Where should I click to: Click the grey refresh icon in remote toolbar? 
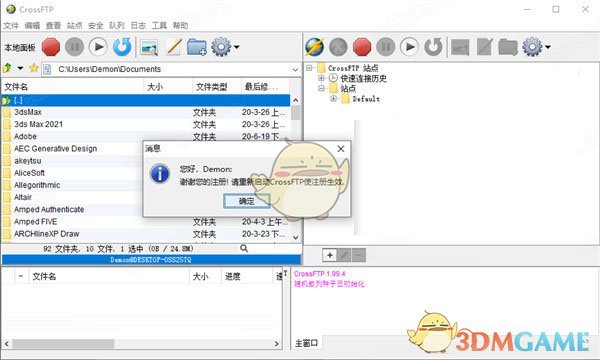433,47
